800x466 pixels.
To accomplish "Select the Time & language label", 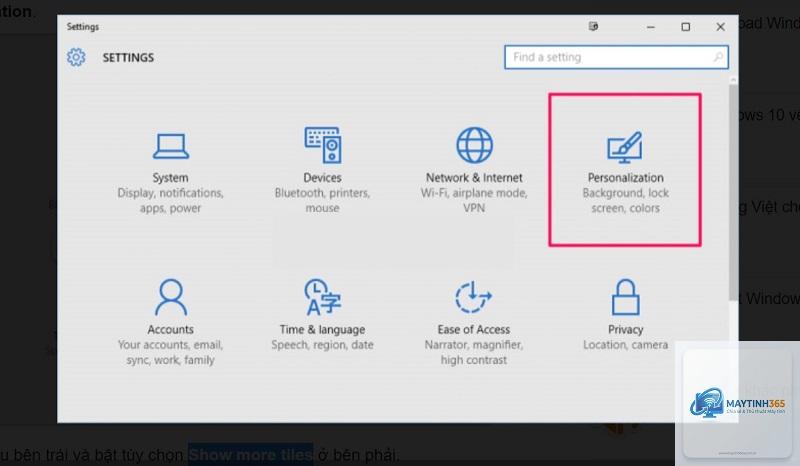I will click(x=322, y=330).
